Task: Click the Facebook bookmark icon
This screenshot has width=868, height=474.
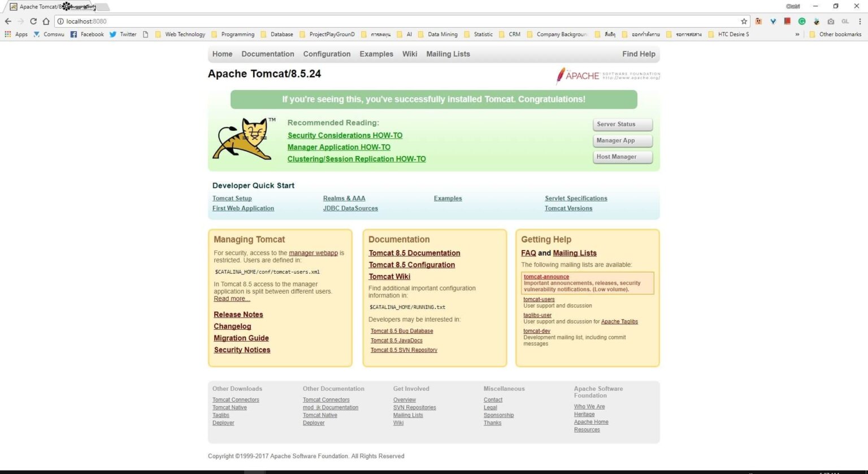Action: (74, 34)
